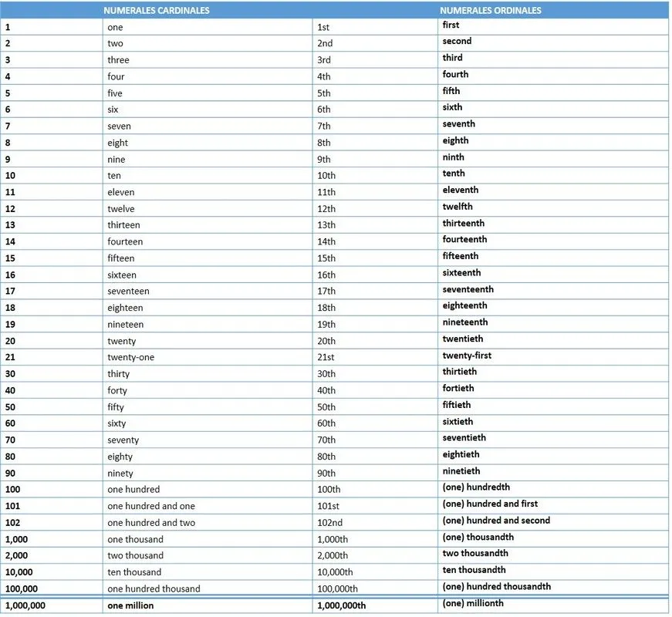The image size is (672, 617).
Task: Click the word 'thirtieth'
Action: click(460, 372)
